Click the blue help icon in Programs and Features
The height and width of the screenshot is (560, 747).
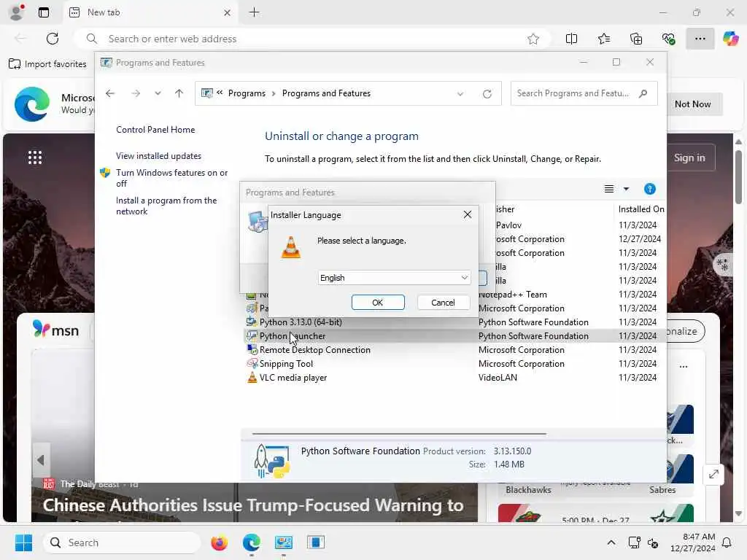(x=650, y=189)
